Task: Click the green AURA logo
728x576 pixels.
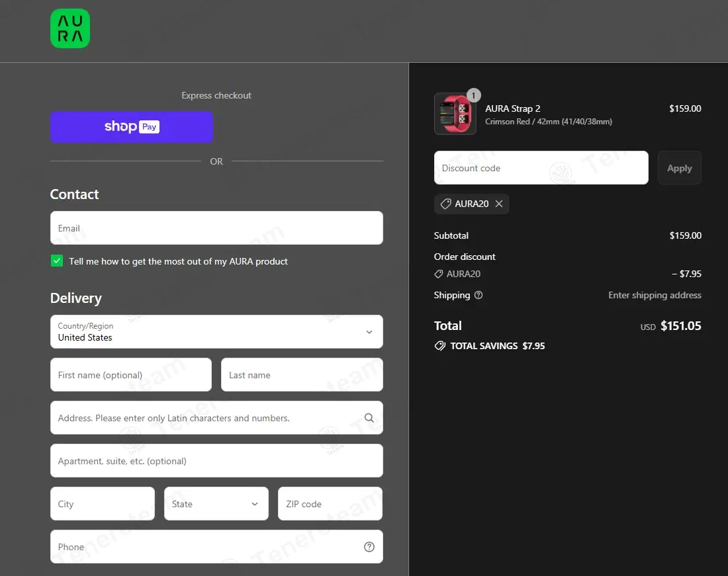Action: [x=69, y=28]
